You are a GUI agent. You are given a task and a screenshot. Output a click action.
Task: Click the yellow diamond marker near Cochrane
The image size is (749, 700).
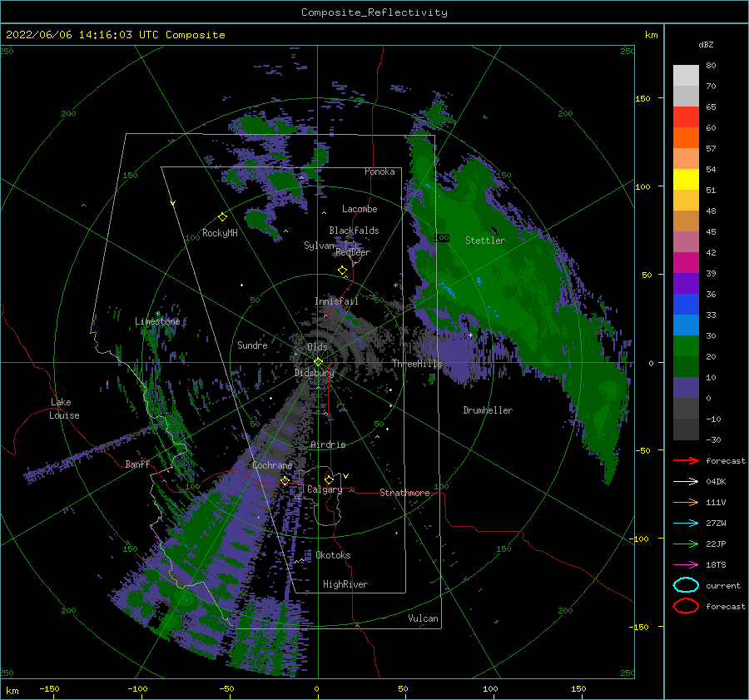pos(285,480)
